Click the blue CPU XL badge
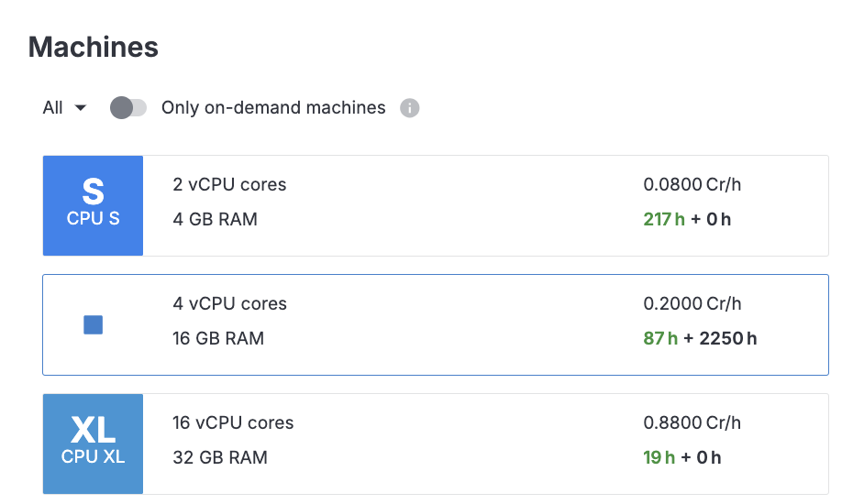853x504 pixels. click(x=94, y=444)
